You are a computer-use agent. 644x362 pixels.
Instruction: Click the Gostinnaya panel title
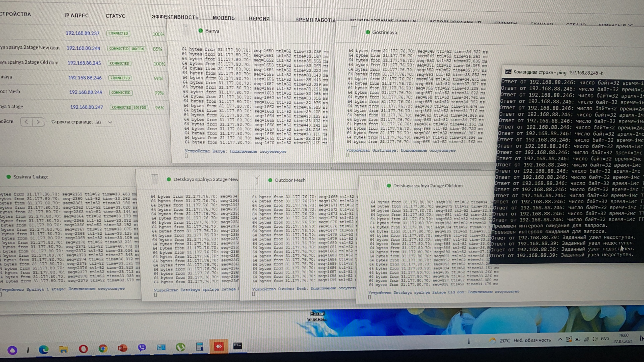click(x=385, y=32)
